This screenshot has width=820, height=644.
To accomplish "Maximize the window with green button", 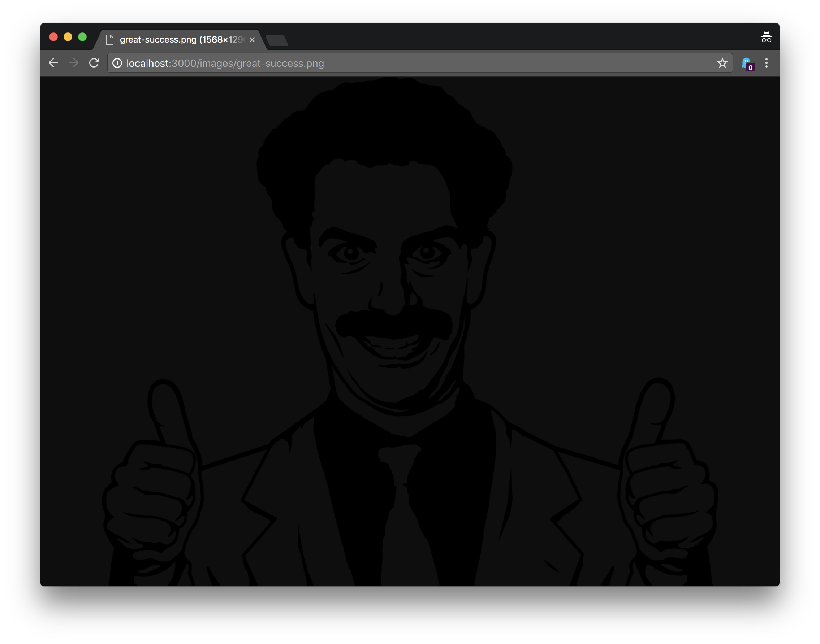I will click(82, 37).
